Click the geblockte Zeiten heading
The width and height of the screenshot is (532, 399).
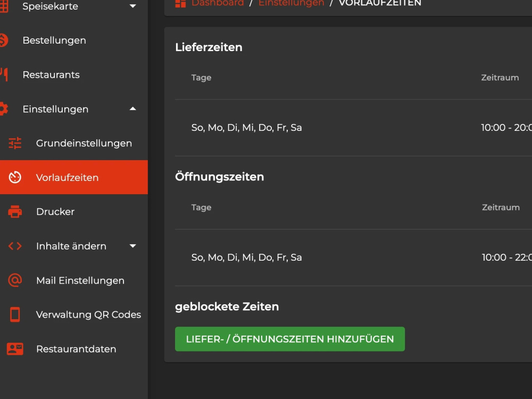coord(227,307)
